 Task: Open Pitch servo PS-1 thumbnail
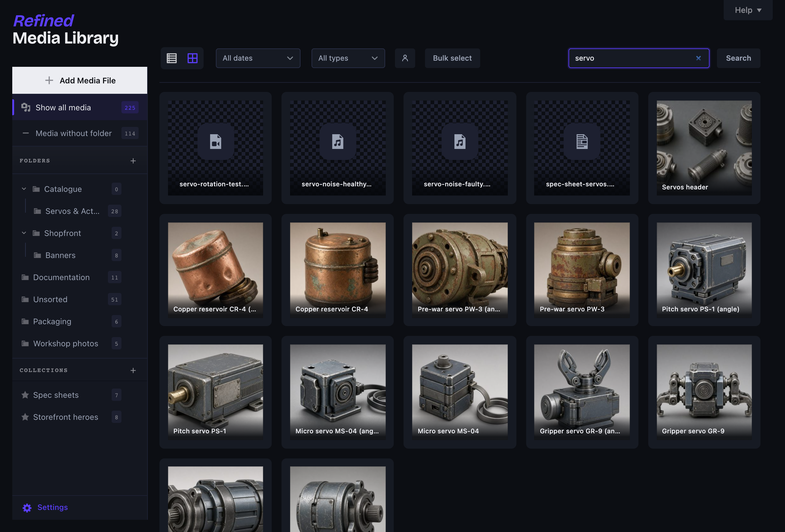click(216, 392)
